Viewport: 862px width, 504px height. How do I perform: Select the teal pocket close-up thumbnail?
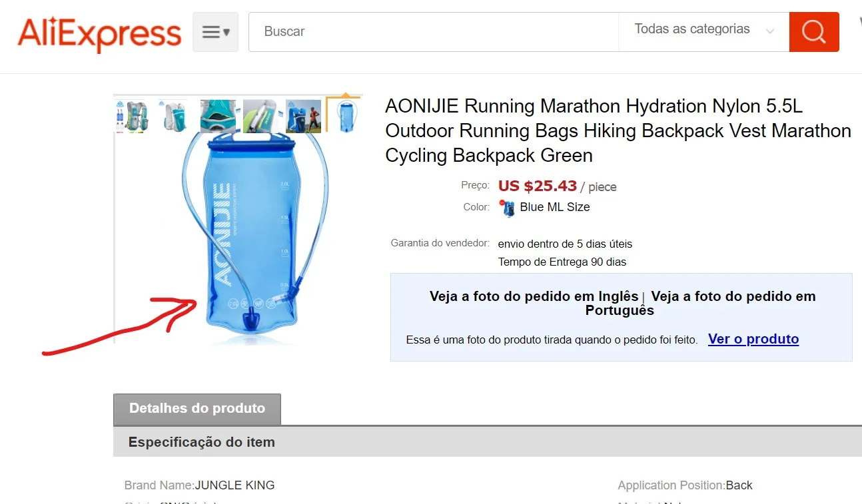pos(218,117)
